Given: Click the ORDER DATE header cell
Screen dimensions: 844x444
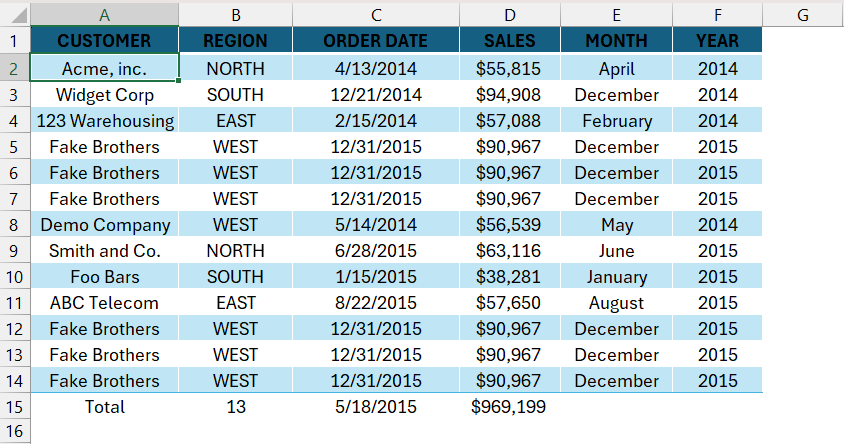Looking at the screenshot, I should point(376,40).
